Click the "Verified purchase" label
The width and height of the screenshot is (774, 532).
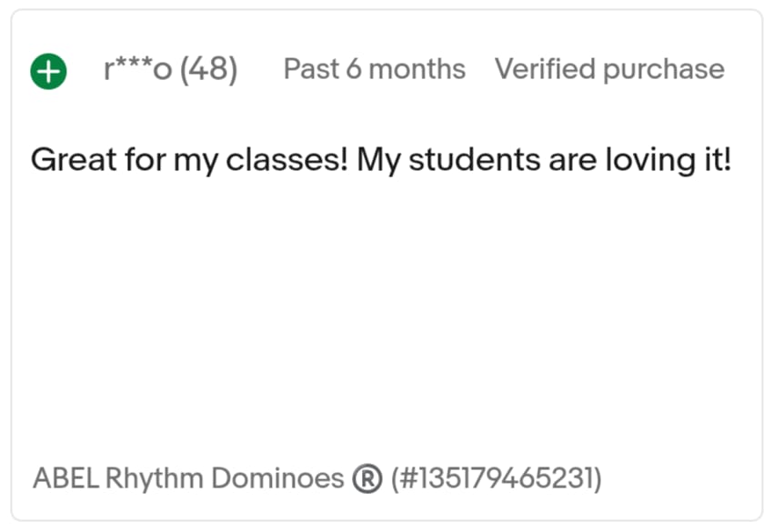609,70
